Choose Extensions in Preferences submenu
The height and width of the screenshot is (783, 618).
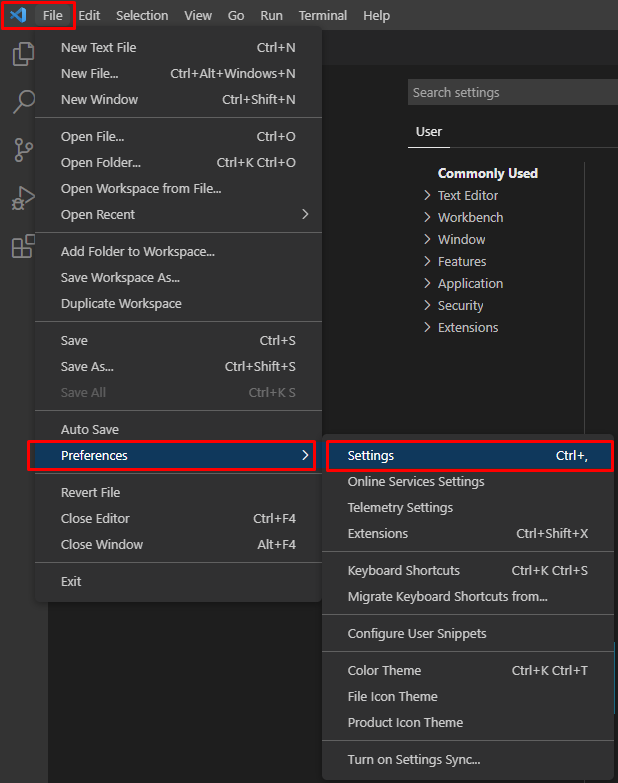468,533
